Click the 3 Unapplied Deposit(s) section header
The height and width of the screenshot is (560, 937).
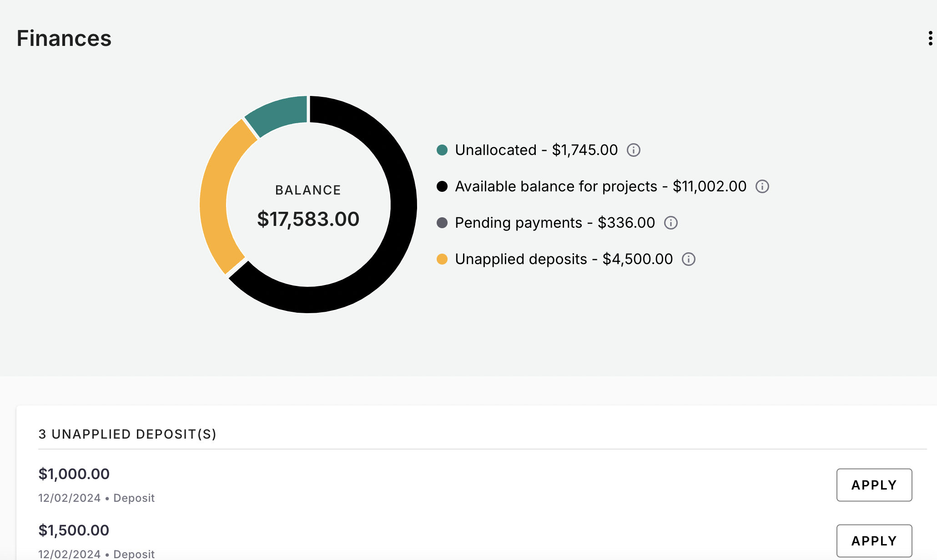127,434
